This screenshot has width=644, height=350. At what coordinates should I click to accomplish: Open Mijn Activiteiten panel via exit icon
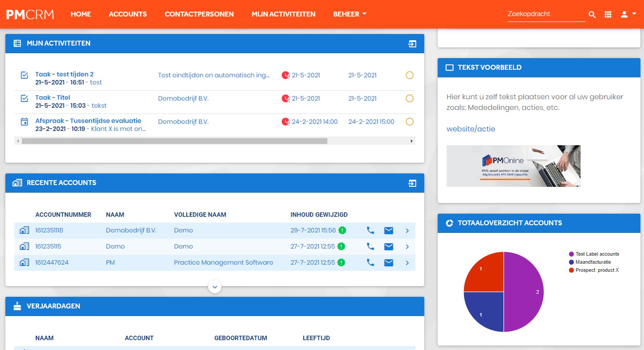click(x=412, y=43)
